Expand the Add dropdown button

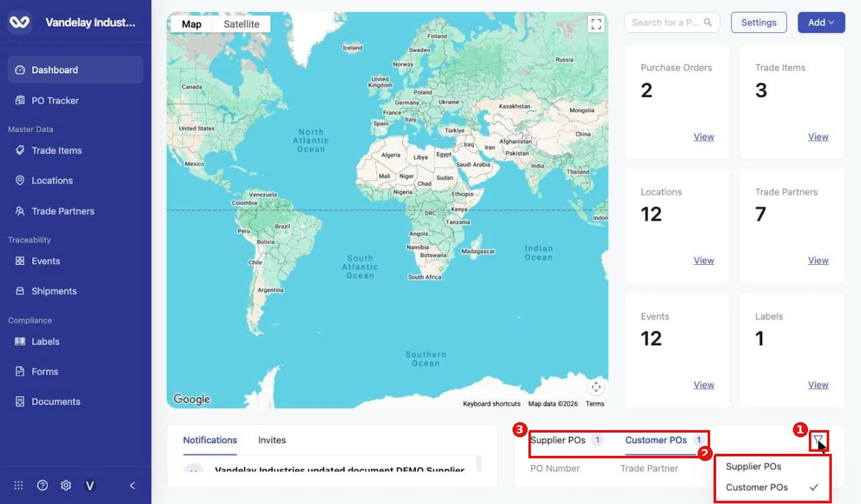pos(821,23)
